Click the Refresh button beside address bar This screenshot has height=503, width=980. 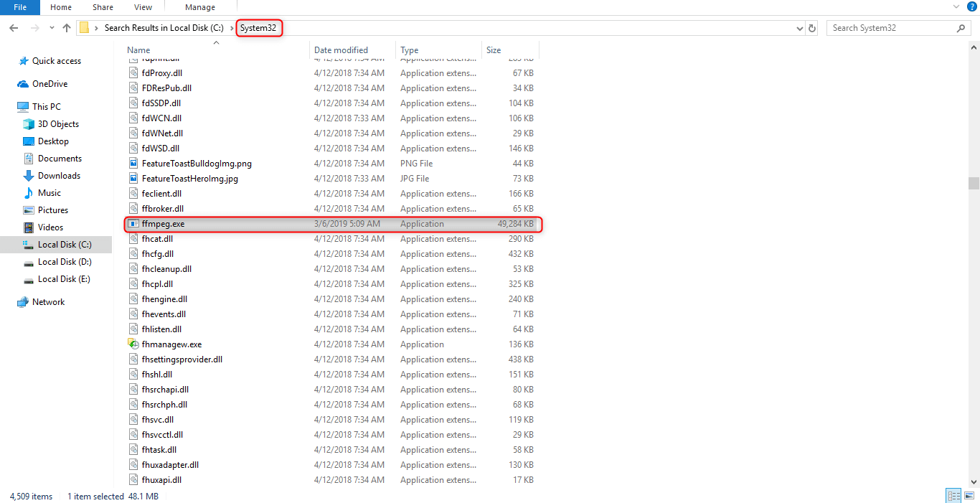812,28
